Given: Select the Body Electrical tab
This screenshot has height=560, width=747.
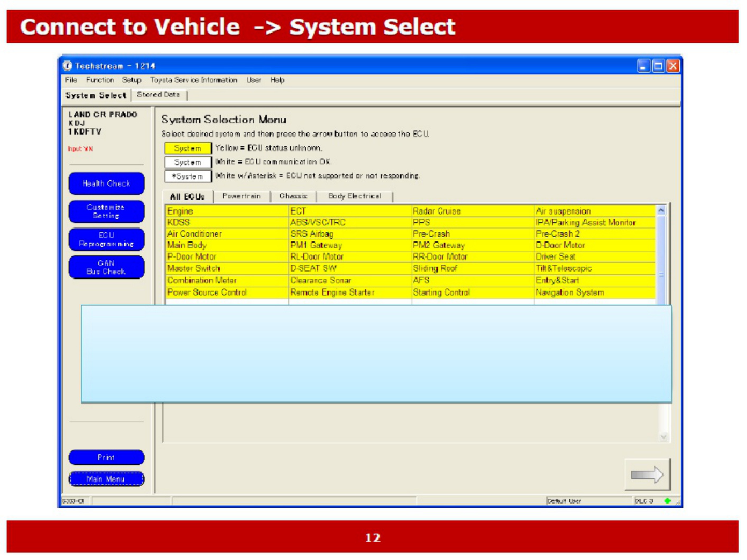Looking at the screenshot, I should pos(355,196).
